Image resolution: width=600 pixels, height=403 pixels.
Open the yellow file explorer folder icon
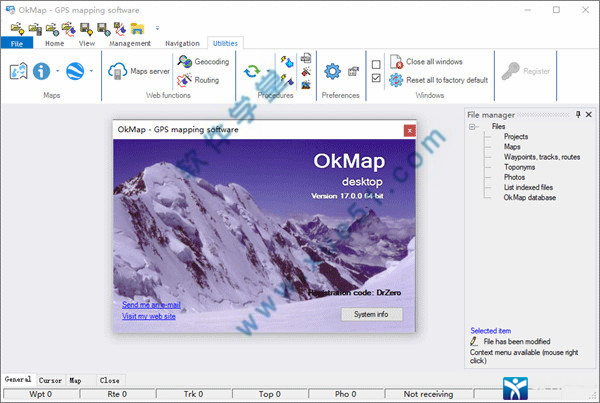[137, 29]
